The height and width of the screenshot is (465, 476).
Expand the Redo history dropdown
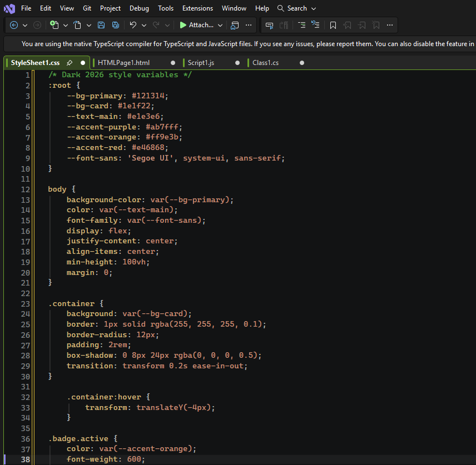[167, 26]
